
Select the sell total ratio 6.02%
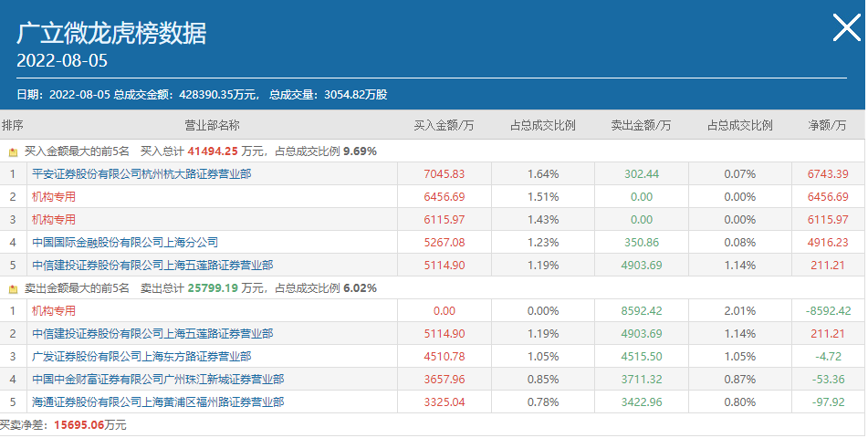point(360,288)
